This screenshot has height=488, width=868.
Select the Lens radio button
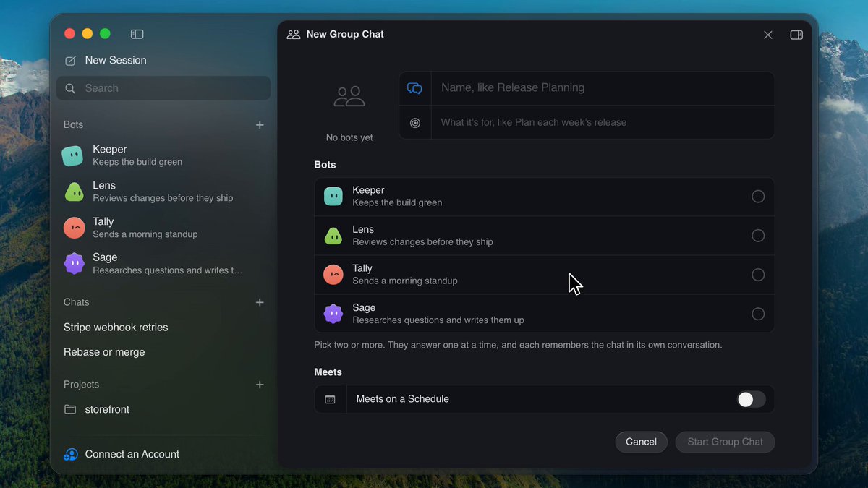coord(758,236)
